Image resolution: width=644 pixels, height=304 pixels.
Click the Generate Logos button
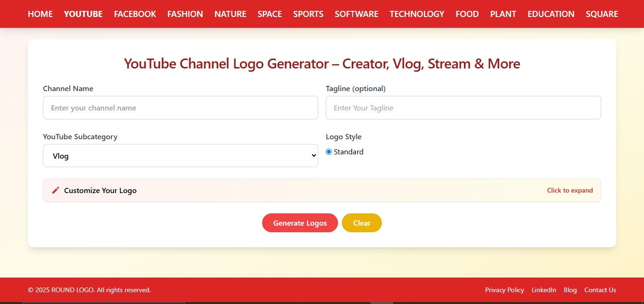pyautogui.click(x=300, y=223)
